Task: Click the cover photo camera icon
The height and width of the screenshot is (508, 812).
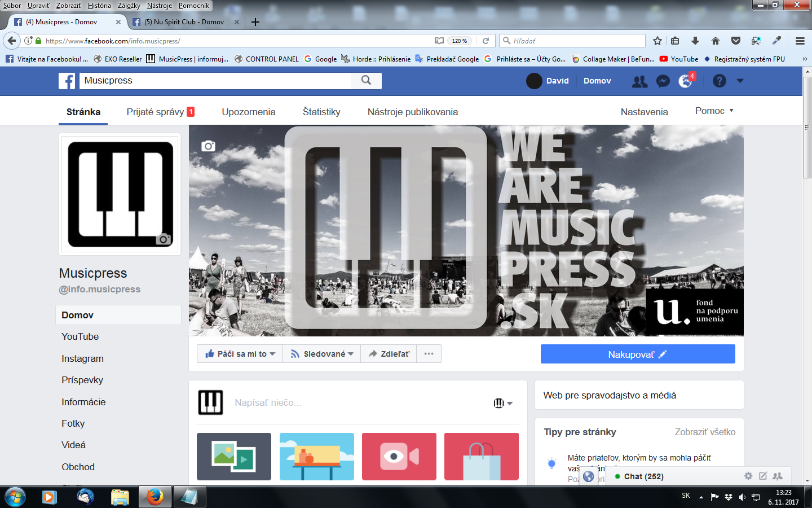Action: point(208,146)
